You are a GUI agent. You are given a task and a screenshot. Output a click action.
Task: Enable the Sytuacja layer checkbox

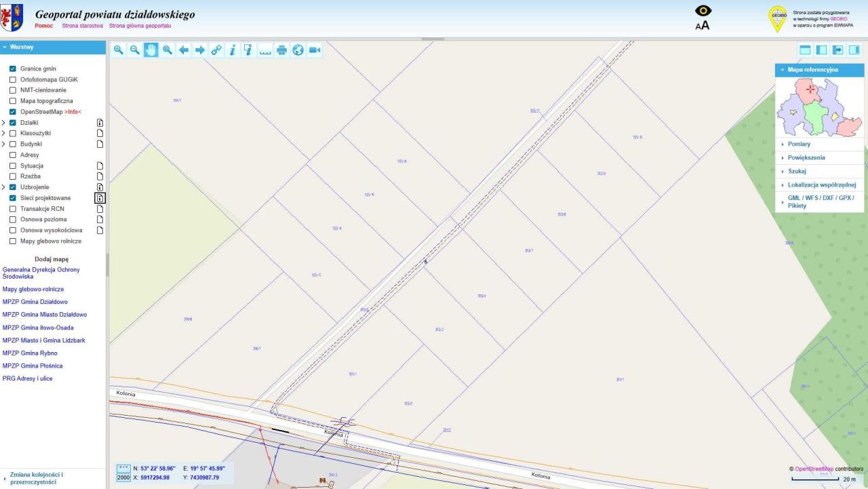(13, 165)
